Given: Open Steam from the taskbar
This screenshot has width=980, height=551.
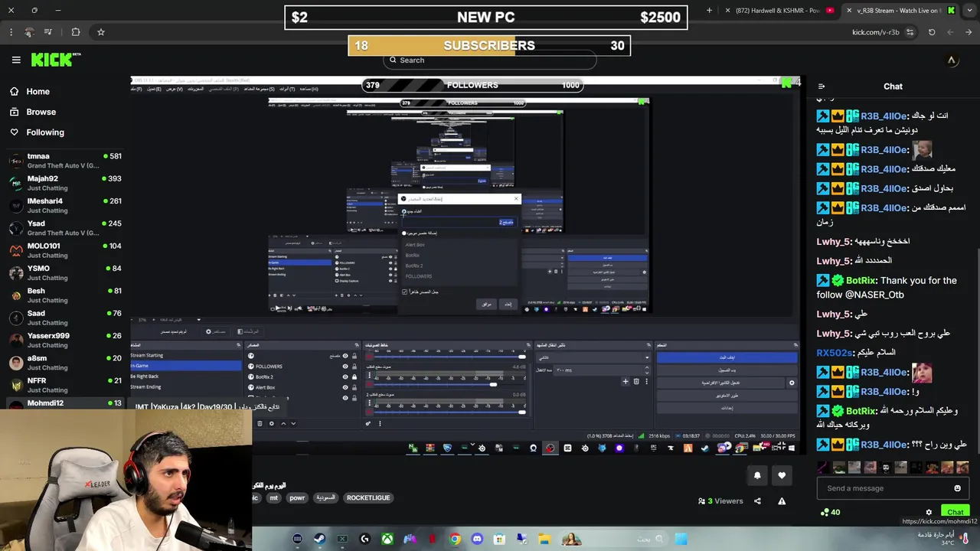Looking at the screenshot, I should 320,539.
